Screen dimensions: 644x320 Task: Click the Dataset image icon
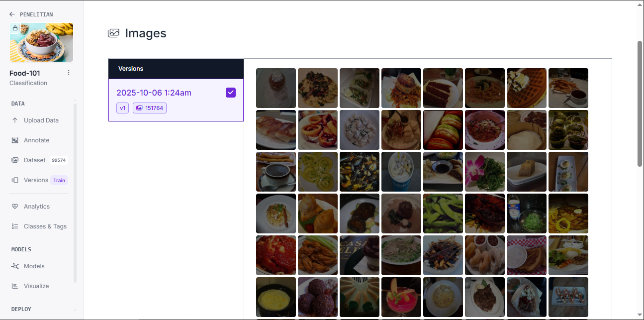point(15,160)
